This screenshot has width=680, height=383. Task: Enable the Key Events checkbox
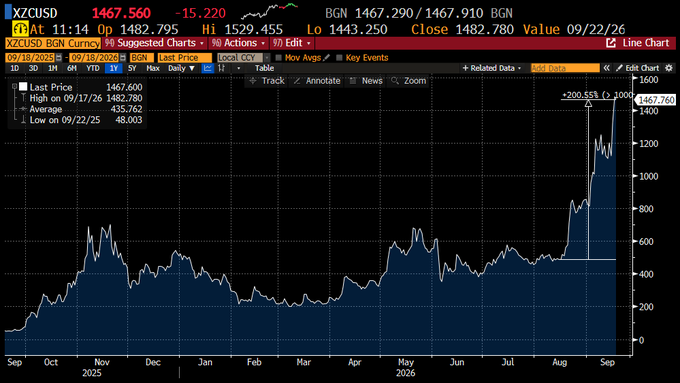click(x=339, y=58)
